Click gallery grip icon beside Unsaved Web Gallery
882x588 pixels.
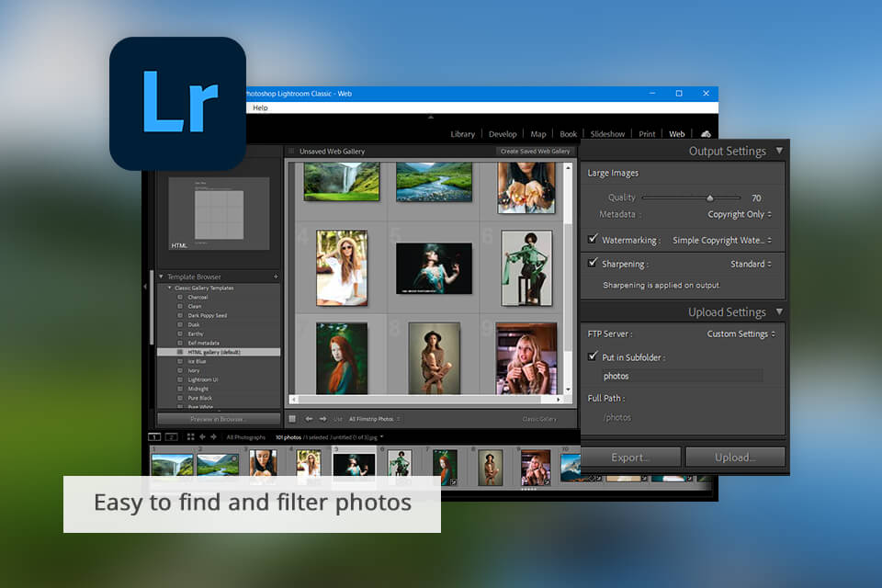[291, 151]
